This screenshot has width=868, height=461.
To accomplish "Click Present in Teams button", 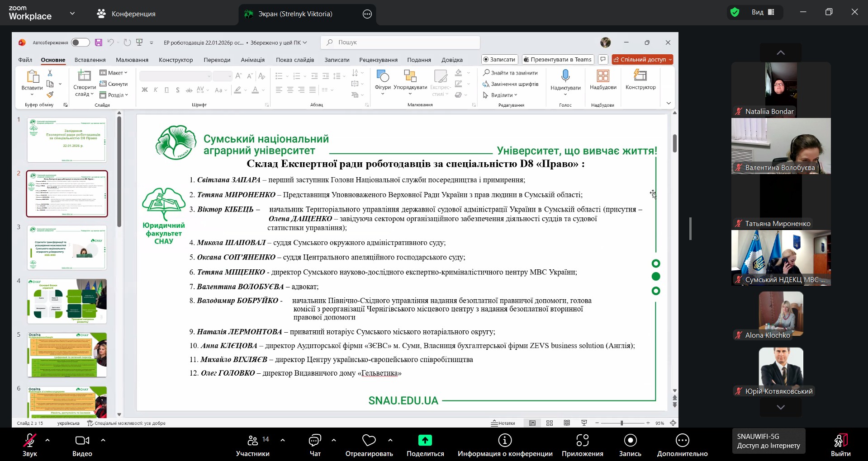I will pos(558,59).
